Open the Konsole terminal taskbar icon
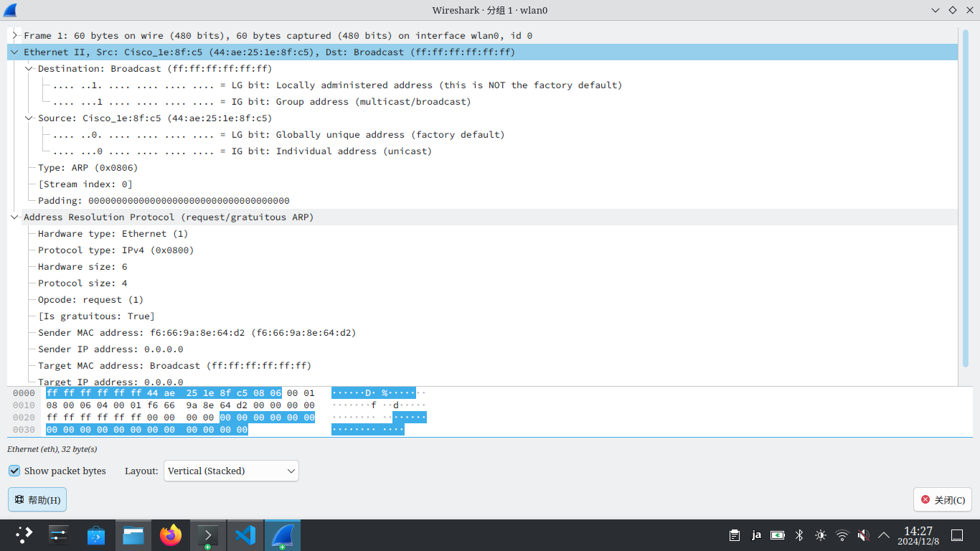This screenshot has width=980, height=551. [208, 535]
